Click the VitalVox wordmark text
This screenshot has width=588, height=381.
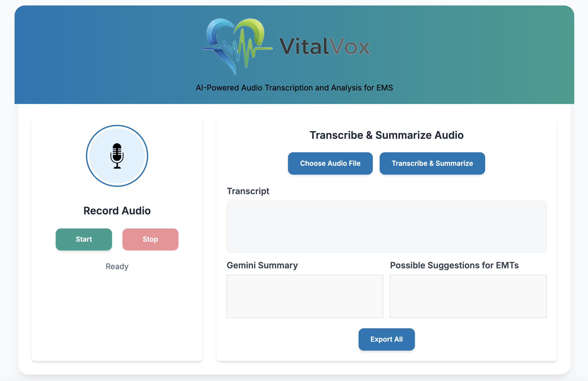[325, 47]
